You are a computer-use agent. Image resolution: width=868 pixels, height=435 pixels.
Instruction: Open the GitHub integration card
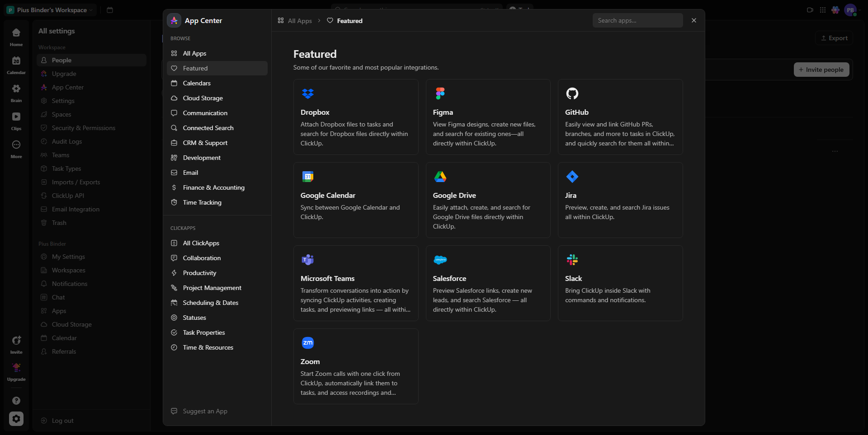point(620,117)
